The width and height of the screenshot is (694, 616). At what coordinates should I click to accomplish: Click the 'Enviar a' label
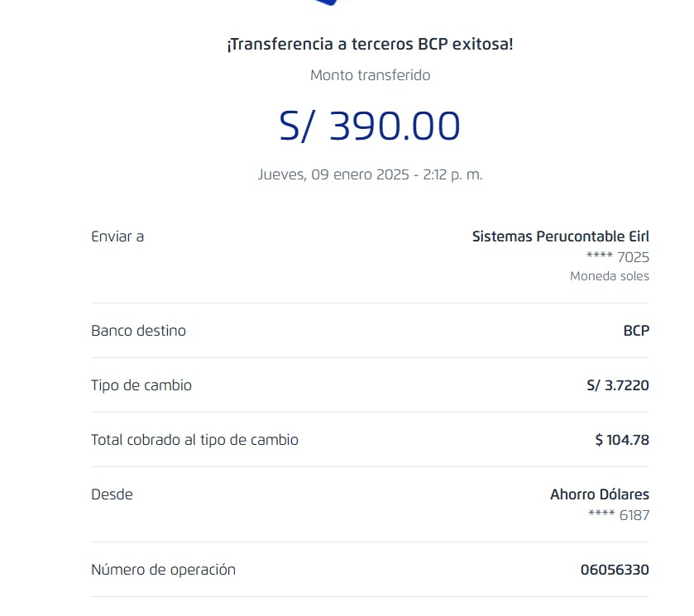(x=117, y=236)
